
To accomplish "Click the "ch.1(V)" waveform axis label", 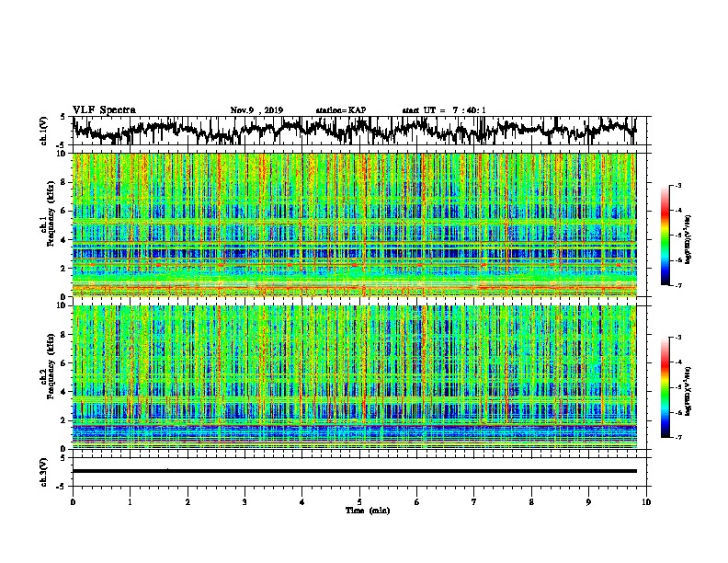I will click(x=44, y=131).
